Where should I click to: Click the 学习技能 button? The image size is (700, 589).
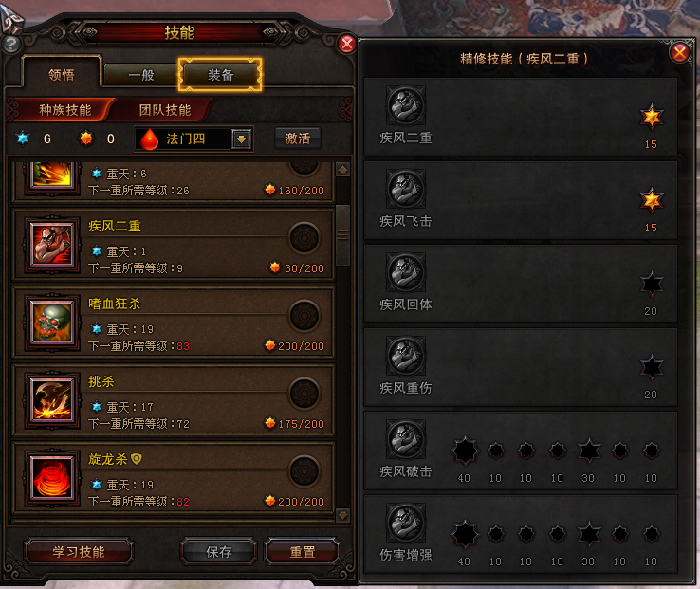point(79,551)
